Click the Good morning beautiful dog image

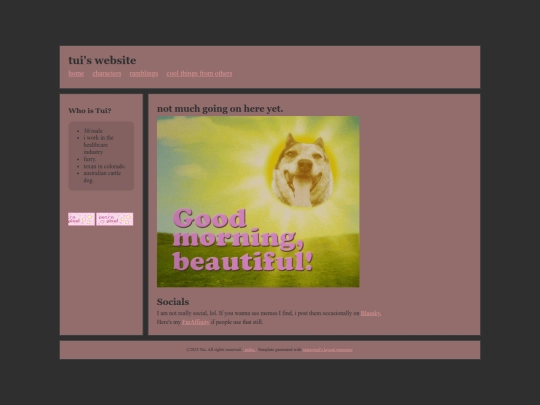(258, 201)
